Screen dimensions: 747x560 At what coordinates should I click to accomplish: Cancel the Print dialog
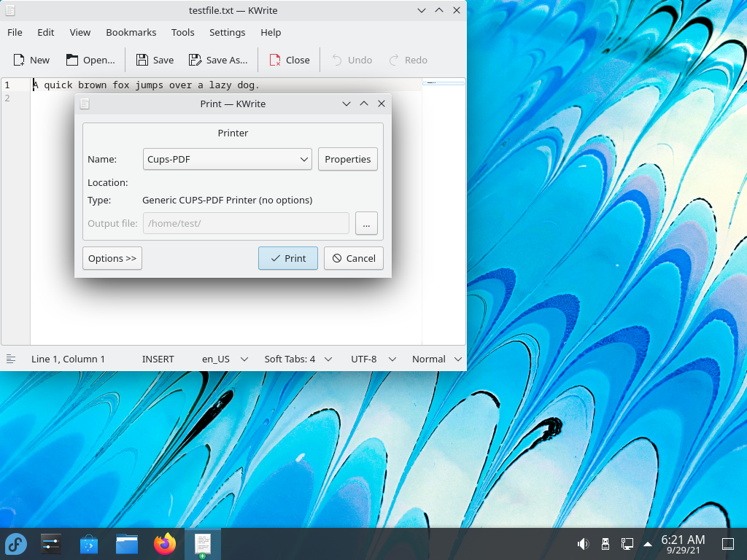354,258
